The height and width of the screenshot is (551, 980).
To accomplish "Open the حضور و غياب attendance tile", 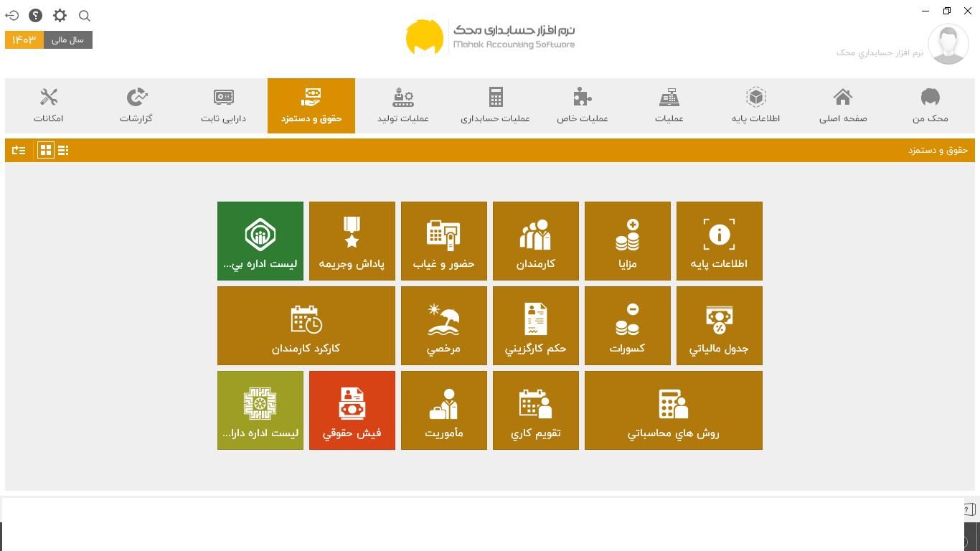I will tap(443, 241).
